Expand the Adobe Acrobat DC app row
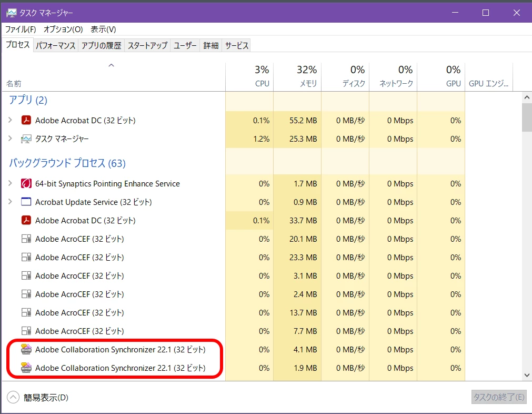Image resolution: width=532 pixels, height=414 pixels. tap(10, 120)
